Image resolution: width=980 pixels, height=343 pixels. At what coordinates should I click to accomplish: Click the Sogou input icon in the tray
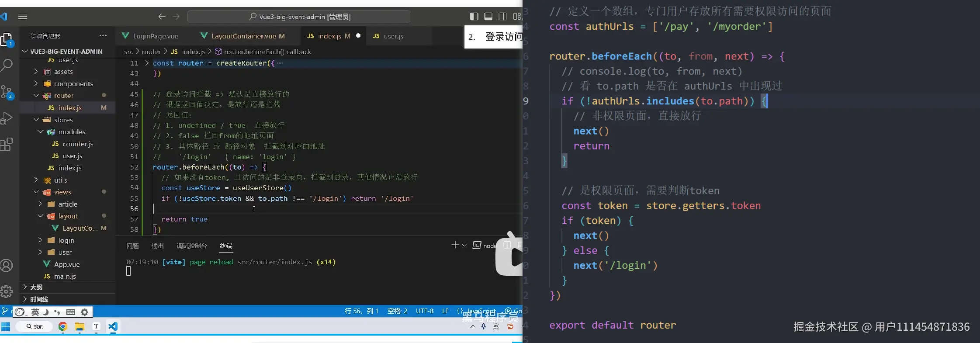click(x=510, y=326)
